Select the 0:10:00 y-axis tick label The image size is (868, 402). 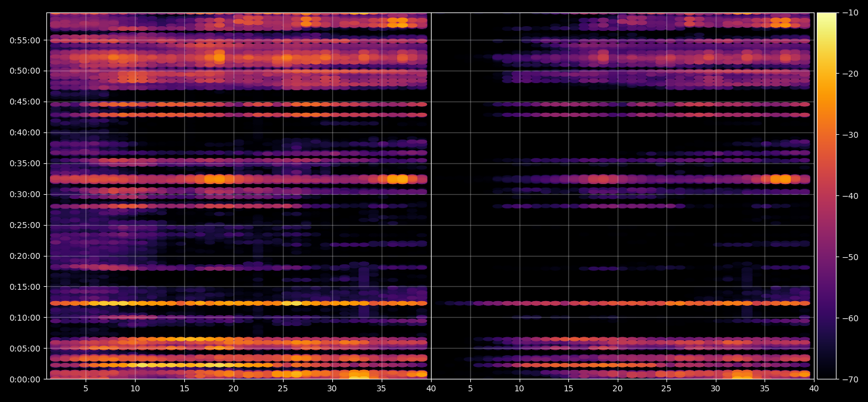(26, 318)
